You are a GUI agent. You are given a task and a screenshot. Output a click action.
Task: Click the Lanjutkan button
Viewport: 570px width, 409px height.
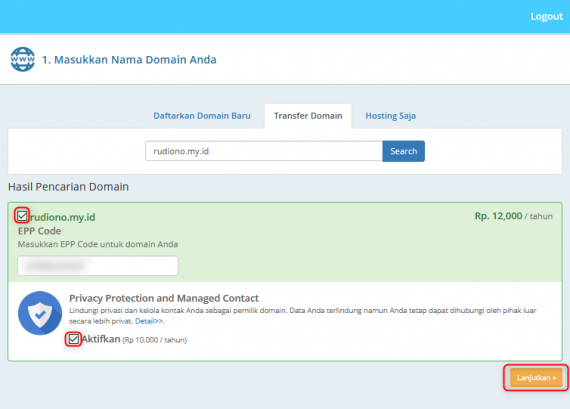(x=536, y=378)
